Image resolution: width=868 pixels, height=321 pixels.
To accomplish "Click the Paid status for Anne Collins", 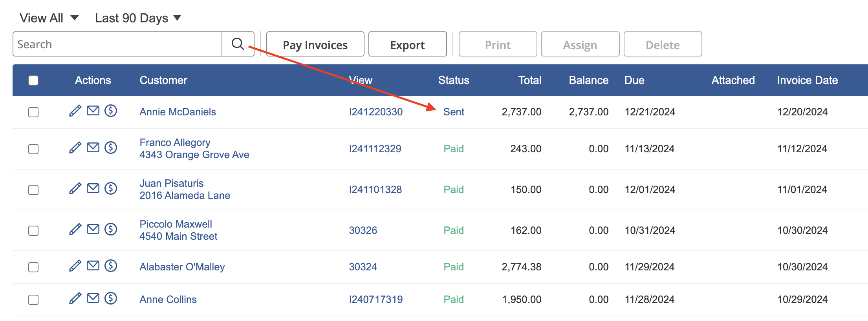I will (x=454, y=299).
